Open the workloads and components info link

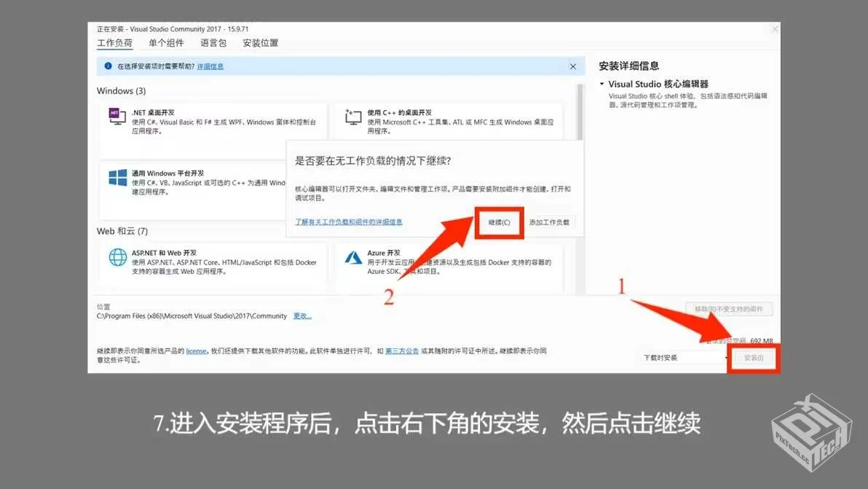pos(348,222)
